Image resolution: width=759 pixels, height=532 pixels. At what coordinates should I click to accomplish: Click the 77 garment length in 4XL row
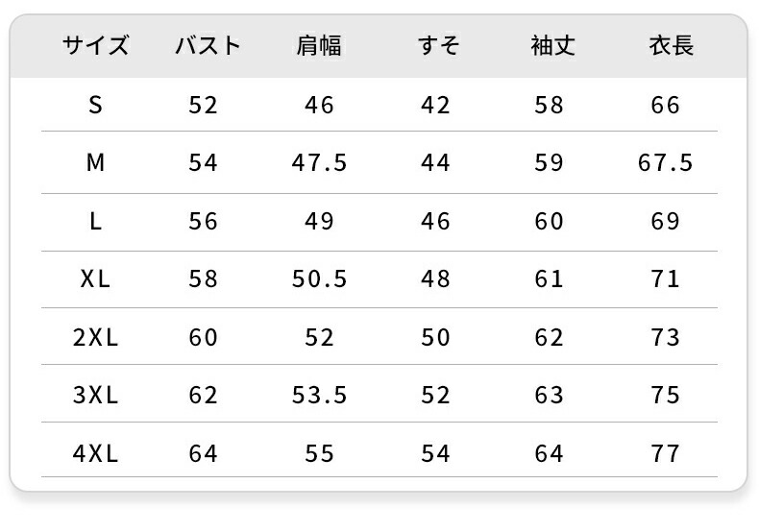pos(665,453)
